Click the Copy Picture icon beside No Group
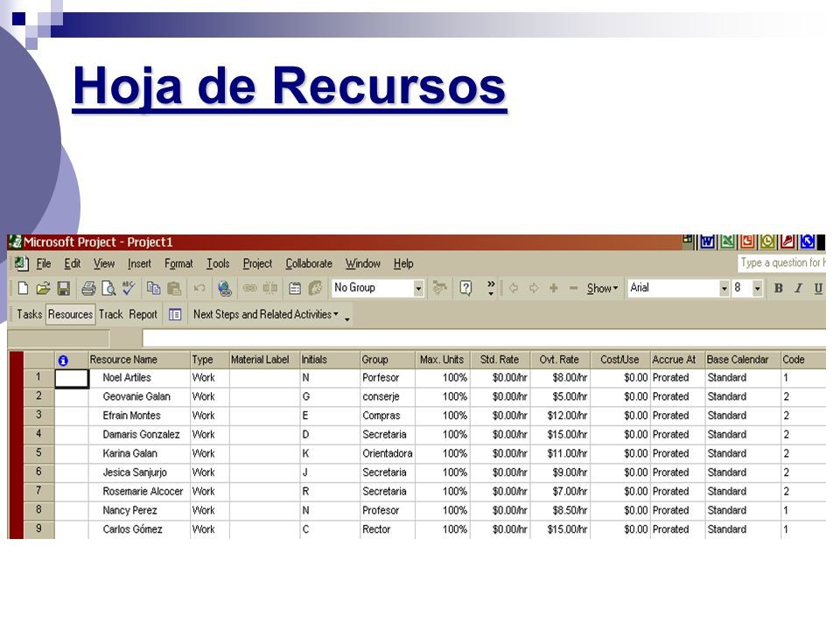 coord(440,288)
